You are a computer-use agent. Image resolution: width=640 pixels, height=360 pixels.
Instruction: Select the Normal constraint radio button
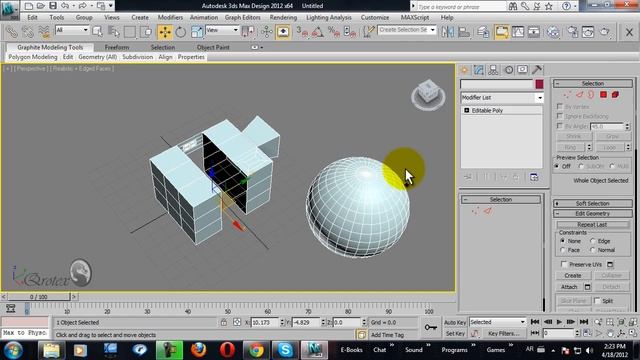click(593, 250)
